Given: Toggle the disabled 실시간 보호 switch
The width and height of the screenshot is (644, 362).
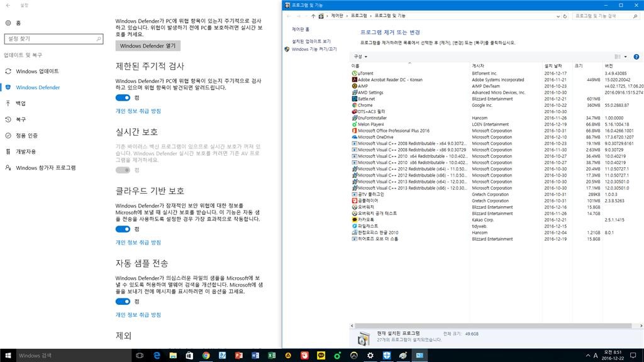Looking at the screenshot, I should (123, 170).
